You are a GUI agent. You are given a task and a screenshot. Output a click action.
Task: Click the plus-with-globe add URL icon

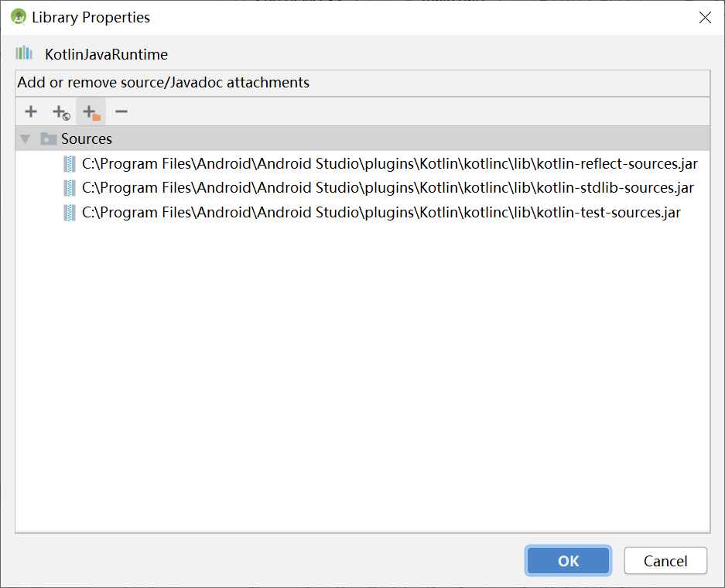coord(61,112)
